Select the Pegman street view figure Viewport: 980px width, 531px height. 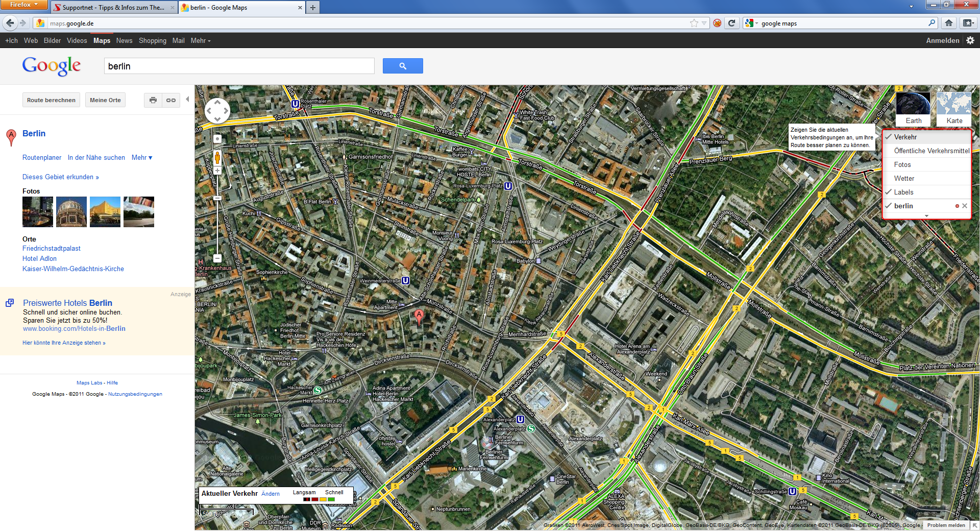(x=217, y=157)
